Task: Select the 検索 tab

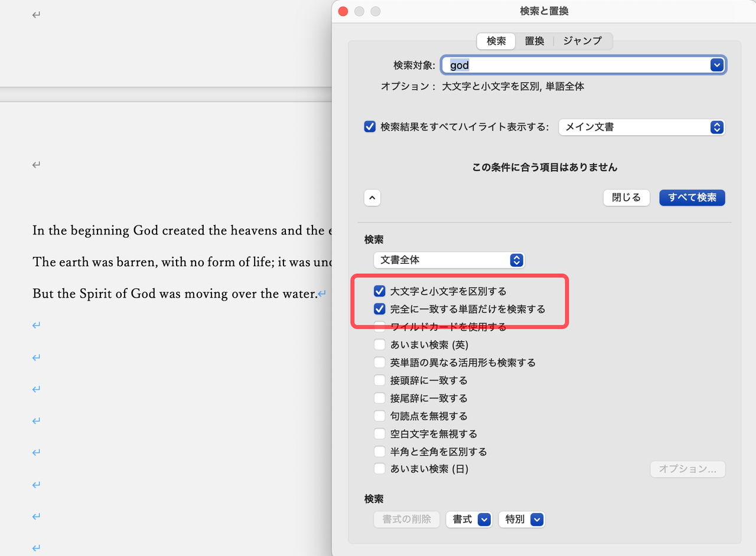Action: [496, 41]
